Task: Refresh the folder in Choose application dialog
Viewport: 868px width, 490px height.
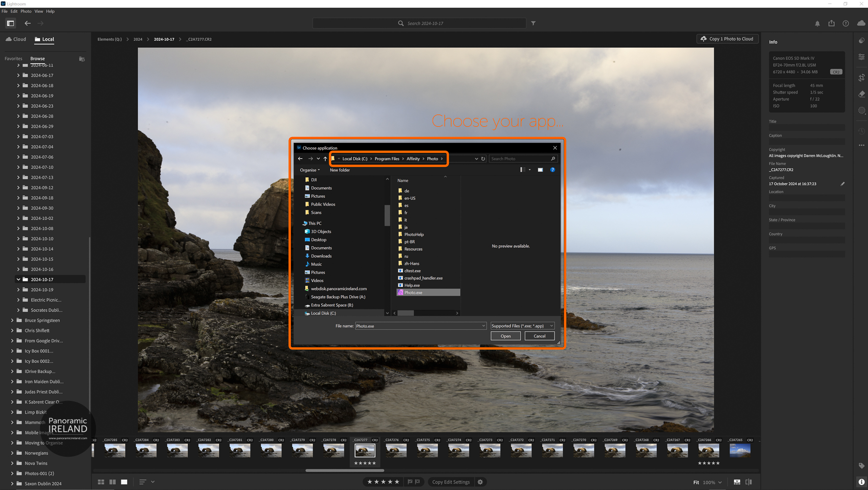Action: tap(483, 159)
